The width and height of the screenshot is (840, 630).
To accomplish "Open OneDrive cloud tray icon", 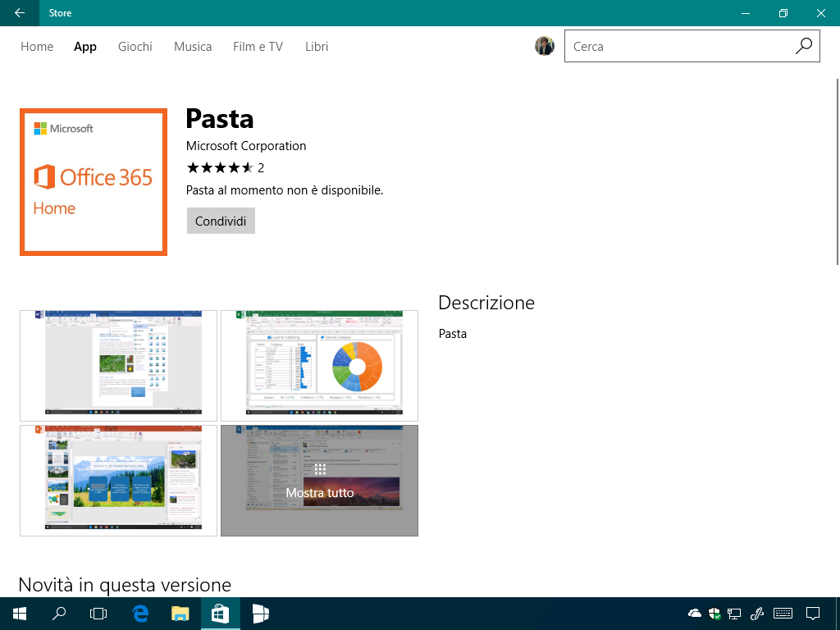I will pyautogui.click(x=695, y=614).
